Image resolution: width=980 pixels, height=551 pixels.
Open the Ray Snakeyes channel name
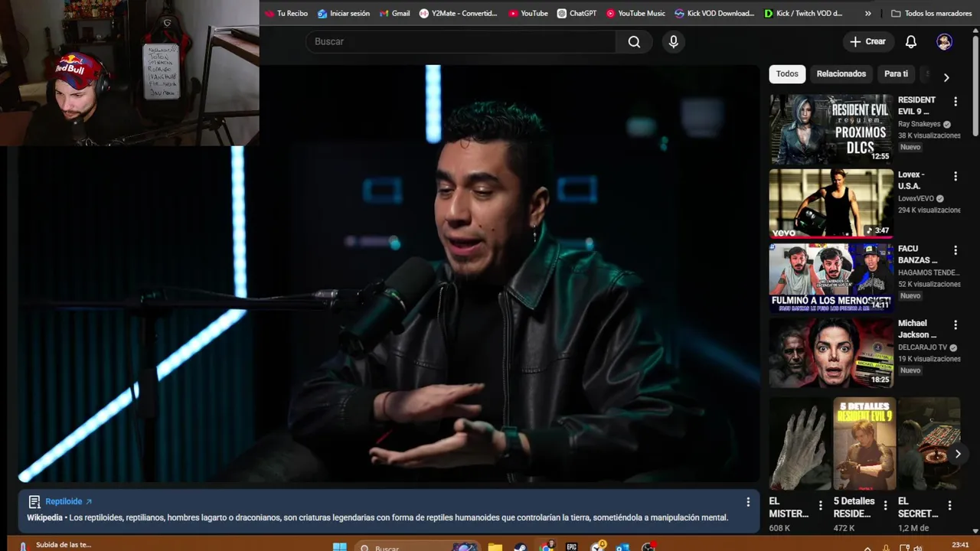[920, 124]
